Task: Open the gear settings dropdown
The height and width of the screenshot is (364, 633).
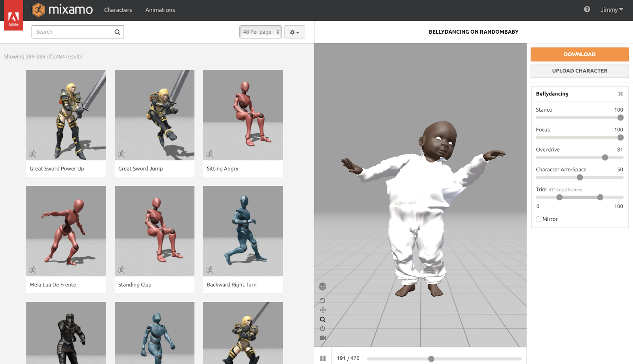Action: coord(295,32)
